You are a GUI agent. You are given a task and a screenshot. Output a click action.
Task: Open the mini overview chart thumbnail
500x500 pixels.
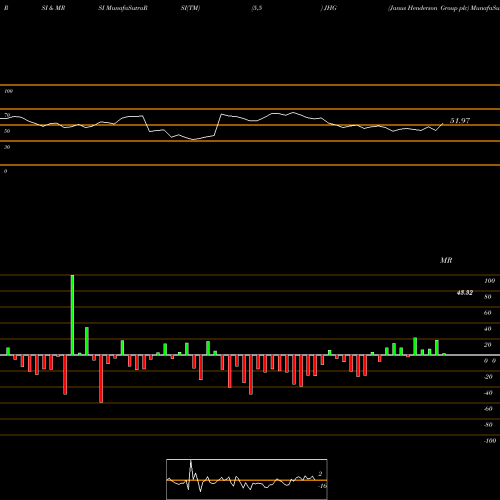point(247,479)
